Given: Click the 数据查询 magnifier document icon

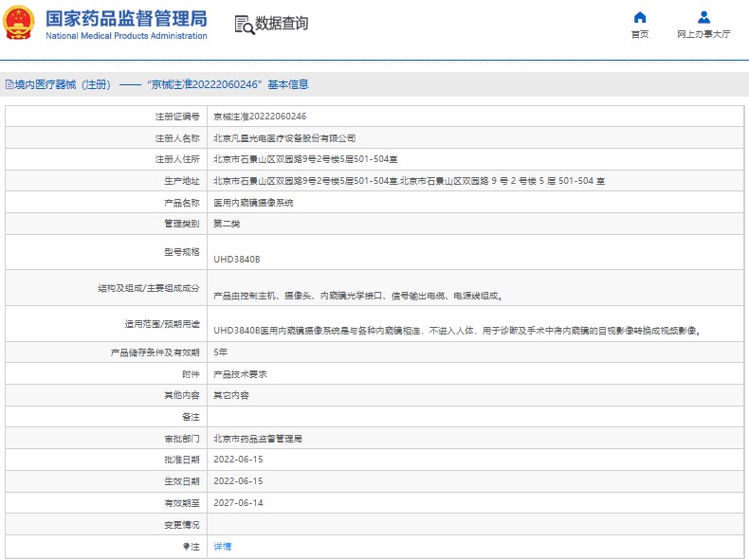Looking at the screenshot, I should point(244,25).
